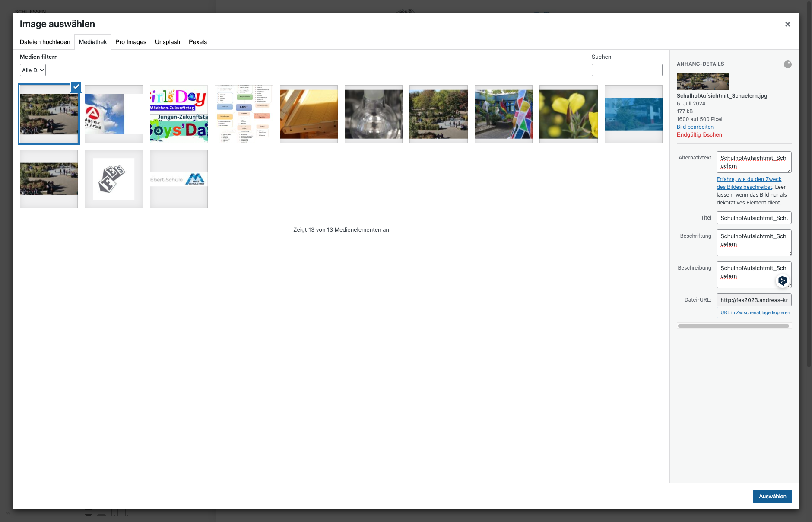Choose the FES logo thumbnail
Image resolution: width=812 pixels, height=522 pixels.
(114, 179)
